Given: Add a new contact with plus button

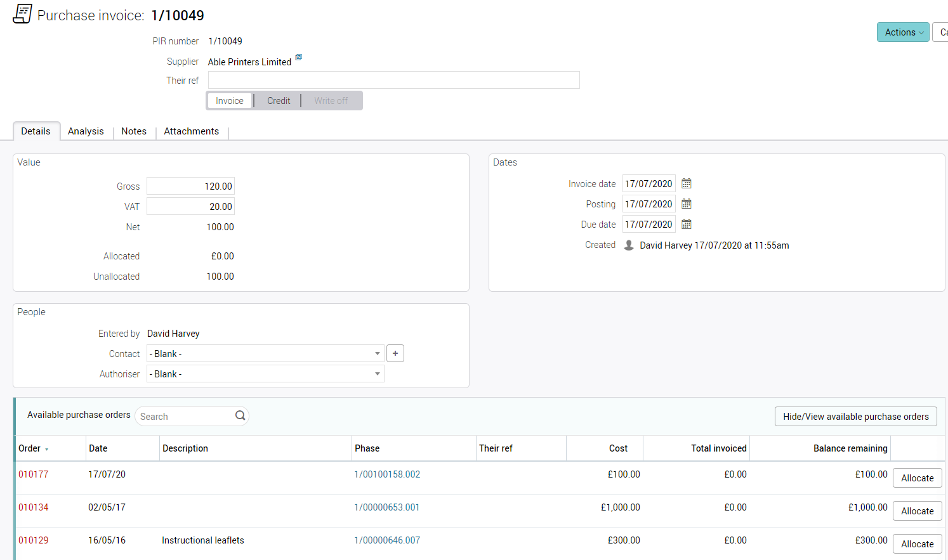Looking at the screenshot, I should click(x=395, y=354).
